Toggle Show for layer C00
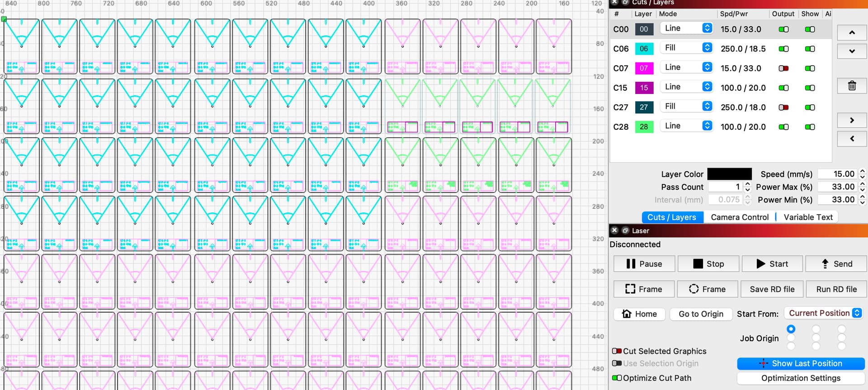 (810, 29)
